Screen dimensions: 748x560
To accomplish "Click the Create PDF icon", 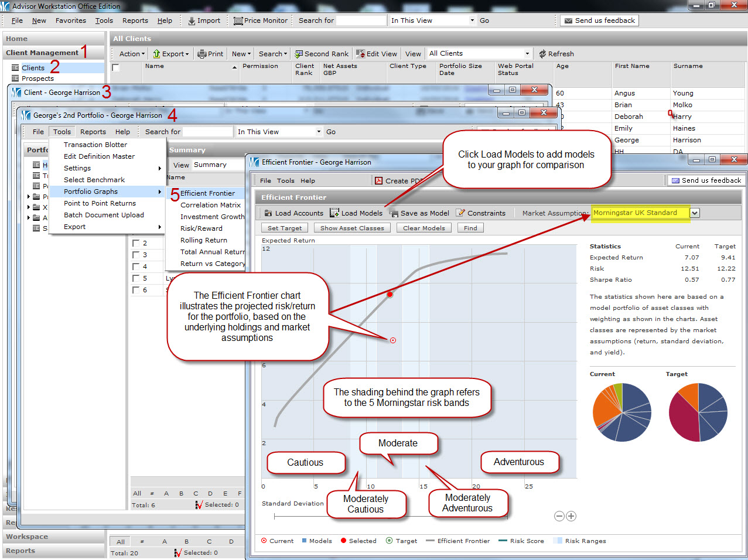I will pyautogui.click(x=379, y=181).
